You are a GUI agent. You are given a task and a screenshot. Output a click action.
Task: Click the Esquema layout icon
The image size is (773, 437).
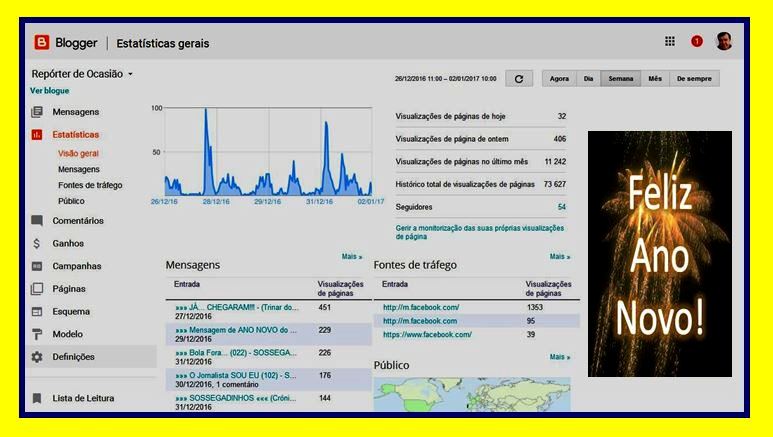coord(37,311)
